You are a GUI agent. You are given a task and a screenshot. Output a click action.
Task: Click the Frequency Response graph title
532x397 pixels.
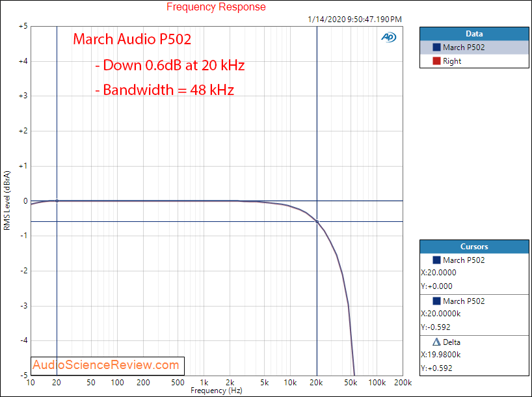point(216,7)
